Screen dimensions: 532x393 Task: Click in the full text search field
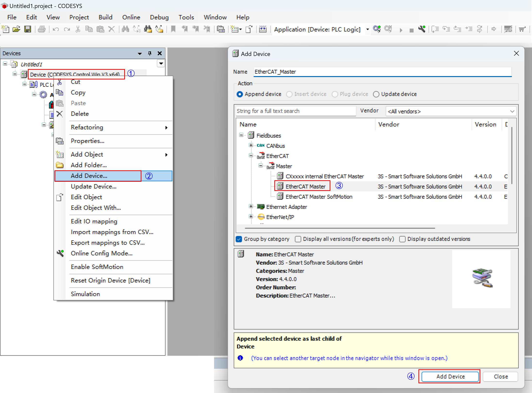click(295, 111)
